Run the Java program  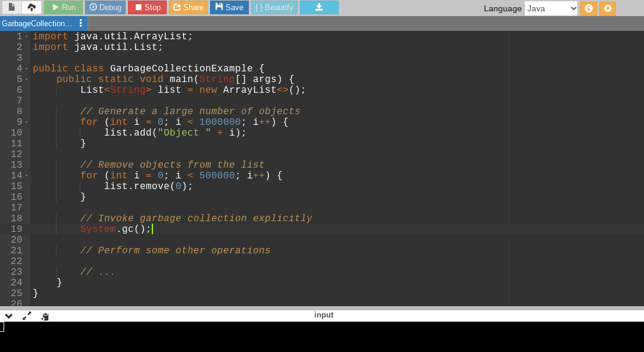click(x=63, y=8)
